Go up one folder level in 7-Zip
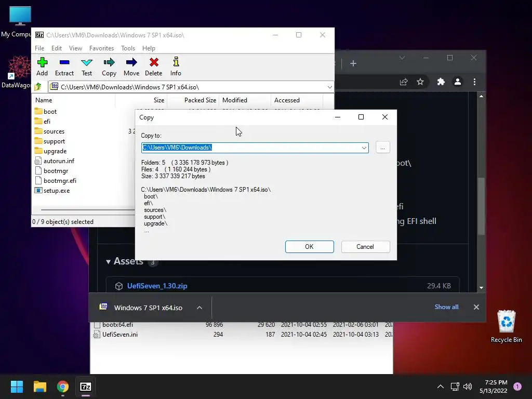Viewport: 532px width, 399px height. click(x=38, y=87)
